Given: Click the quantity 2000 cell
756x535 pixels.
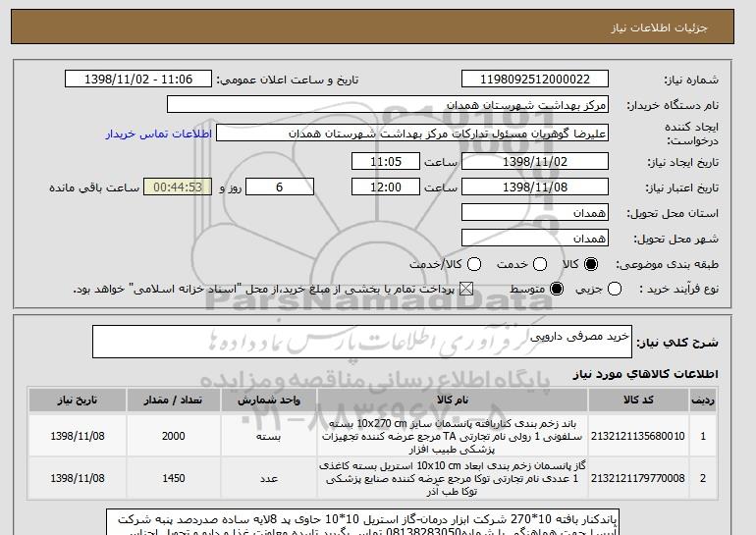Looking at the screenshot, I should tap(174, 436).
